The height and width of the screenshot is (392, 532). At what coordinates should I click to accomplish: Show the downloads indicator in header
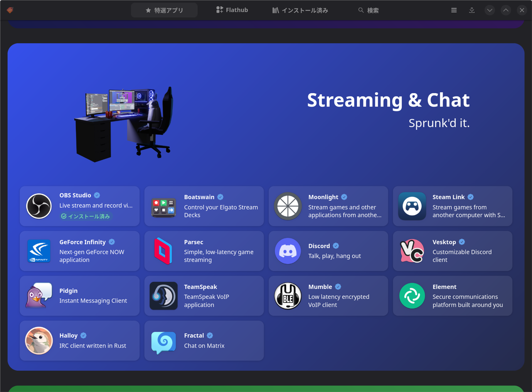click(x=472, y=10)
